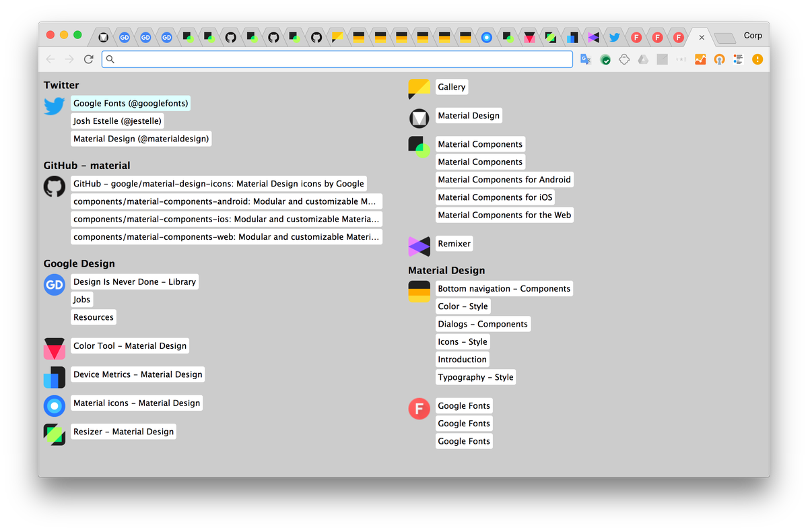Open the Resources entry under Google Design

(94, 317)
